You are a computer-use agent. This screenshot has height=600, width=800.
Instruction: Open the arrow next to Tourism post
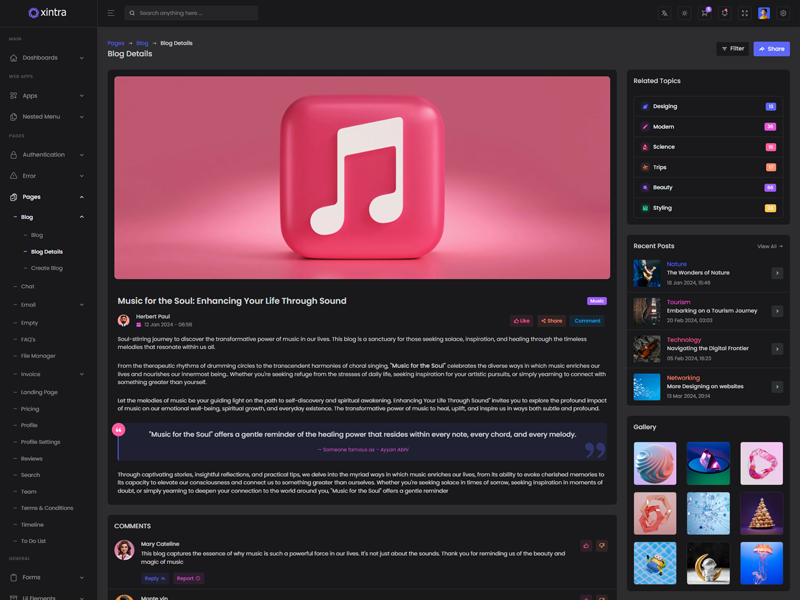coord(777,311)
